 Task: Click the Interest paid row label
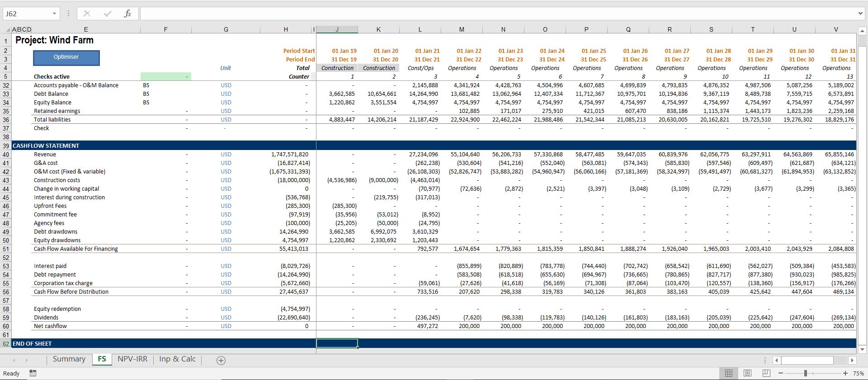(x=50, y=266)
